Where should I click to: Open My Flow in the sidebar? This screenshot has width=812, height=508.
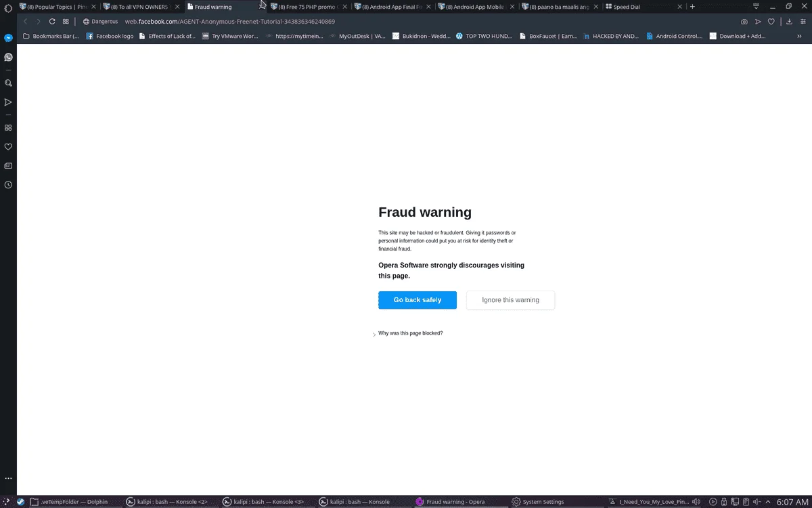coord(8,102)
